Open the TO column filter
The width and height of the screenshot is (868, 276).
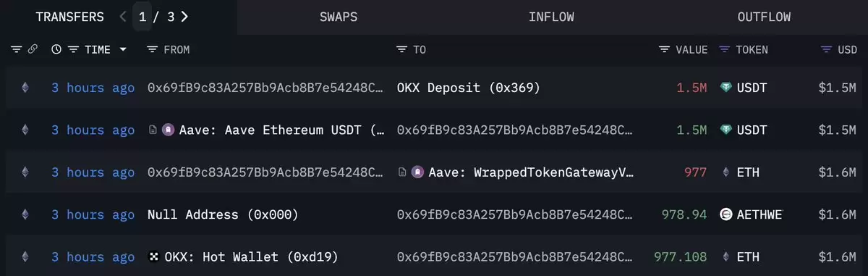click(x=401, y=49)
